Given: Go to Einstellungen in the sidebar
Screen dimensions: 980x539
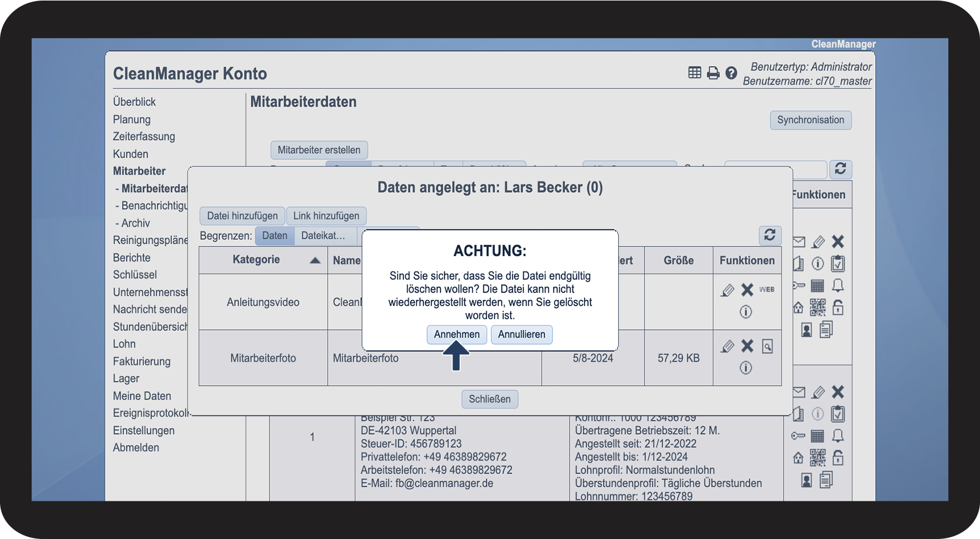Looking at the screenshot, I should pyautogui.click(x=144, y=430).
